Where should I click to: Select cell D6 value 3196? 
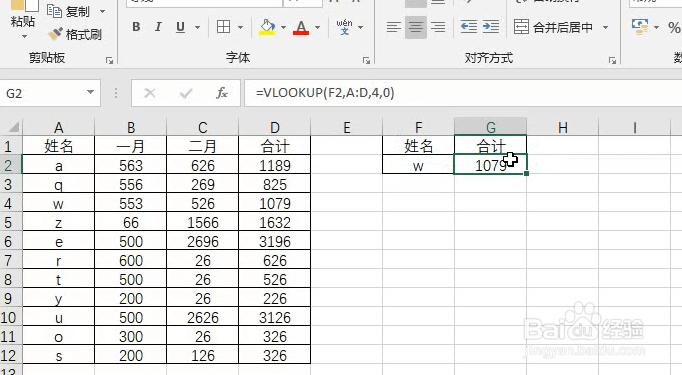click(x=274, y=241)
